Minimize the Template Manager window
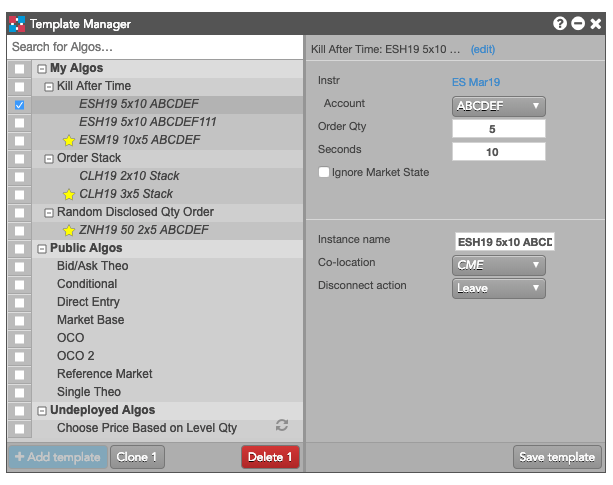 pos(577,23)
